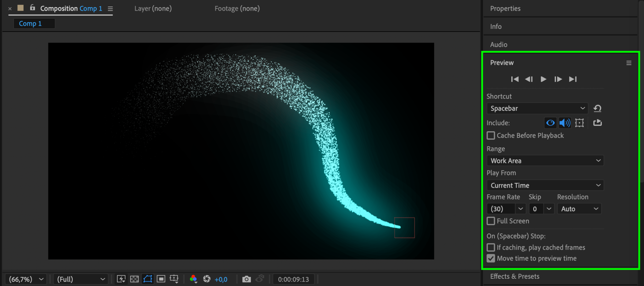Open the Frame Rate (30) dropdown arrow
644x286 pixels.
point(521,209)
